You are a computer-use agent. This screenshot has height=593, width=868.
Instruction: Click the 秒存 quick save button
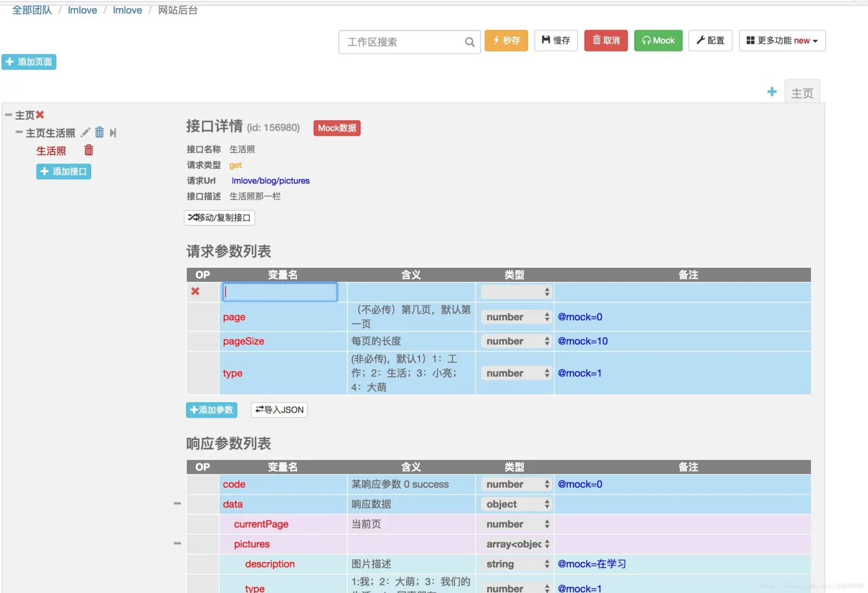(x=506, y=40)
